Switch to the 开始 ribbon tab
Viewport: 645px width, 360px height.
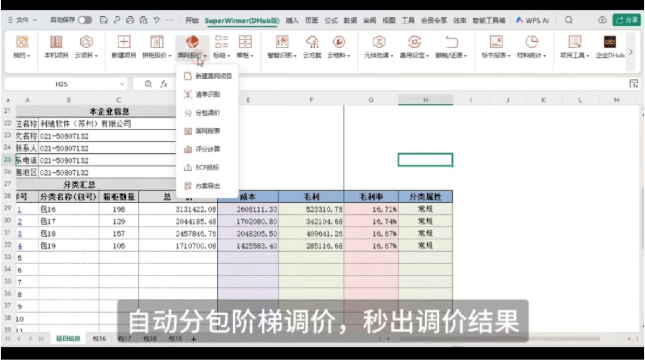192,20
